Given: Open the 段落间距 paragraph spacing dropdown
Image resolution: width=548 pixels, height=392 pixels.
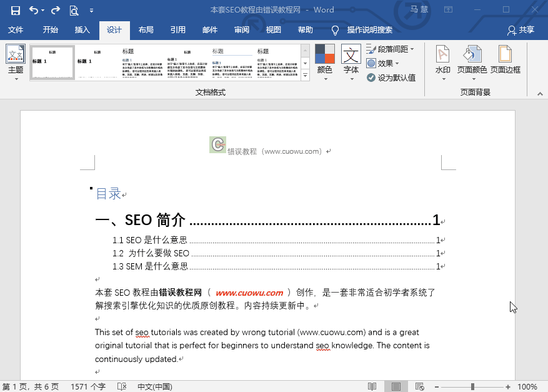Looking at the screenshot, I should pyautogui.click(x=391, y=49).
